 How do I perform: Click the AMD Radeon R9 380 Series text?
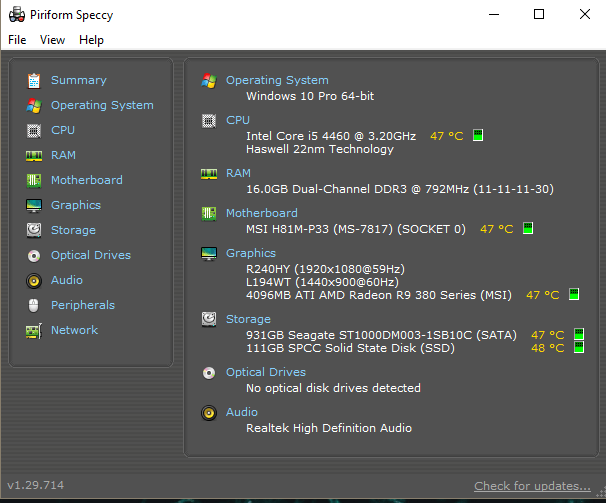[x=379, y=295]
